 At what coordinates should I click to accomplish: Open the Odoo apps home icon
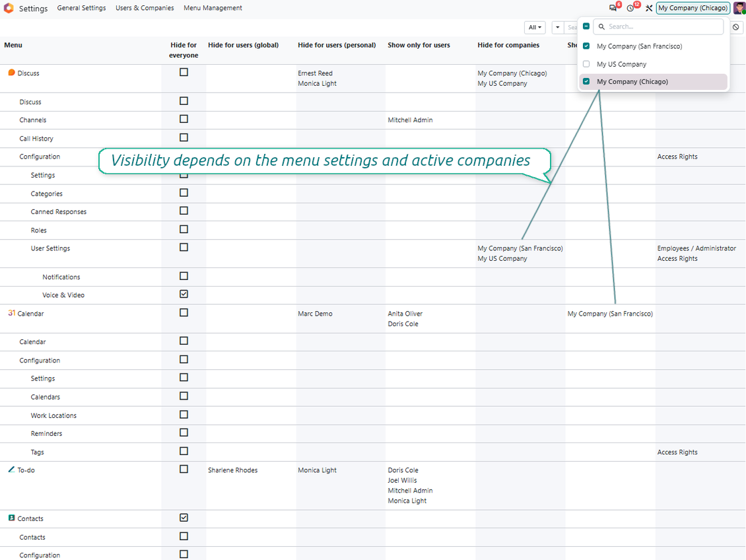click(9, 8)
